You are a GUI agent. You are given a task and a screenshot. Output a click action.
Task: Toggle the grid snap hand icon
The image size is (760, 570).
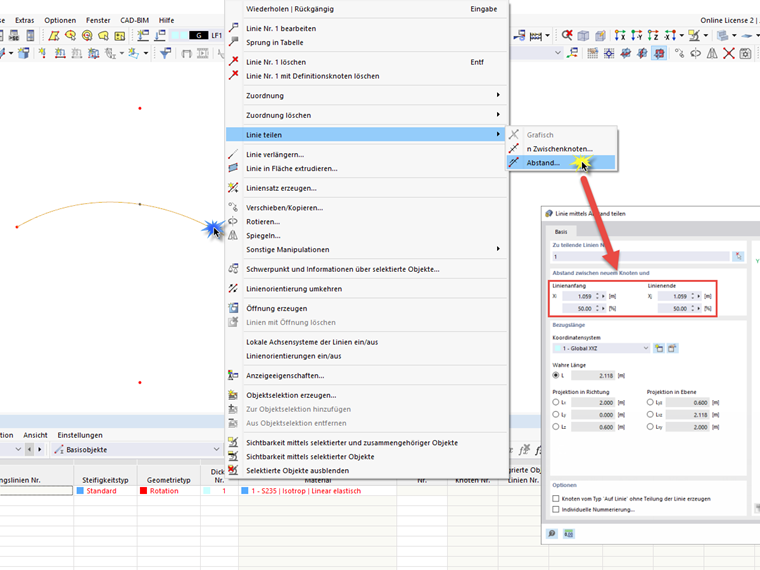pos(593,53)
